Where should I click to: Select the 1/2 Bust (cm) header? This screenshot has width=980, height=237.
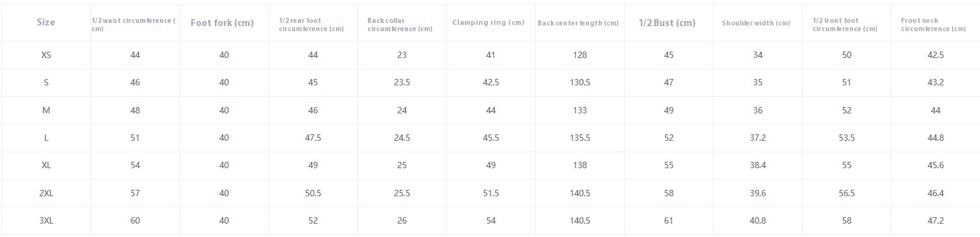(x=667, y=23)
